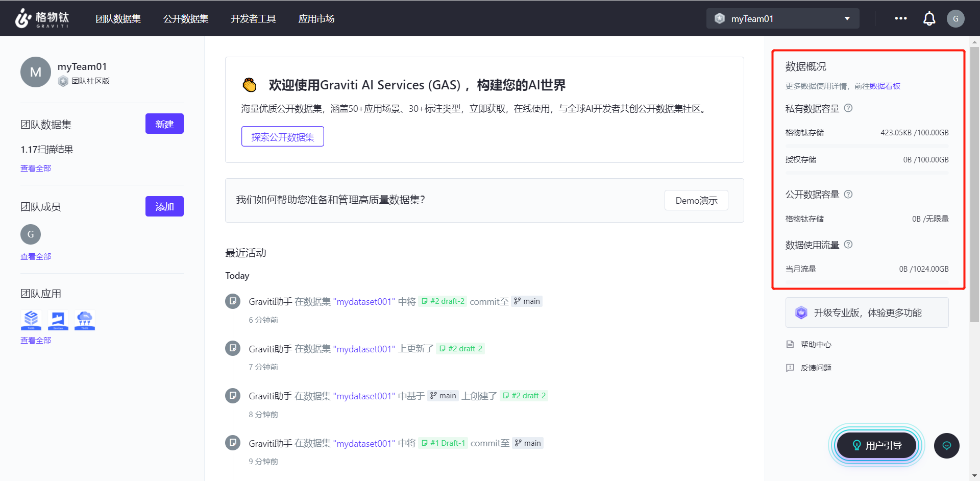This screenshot has height=481, width=980.
Task: Click the activity icon for 6 分钟前 entry
Action: coord(233,301)
